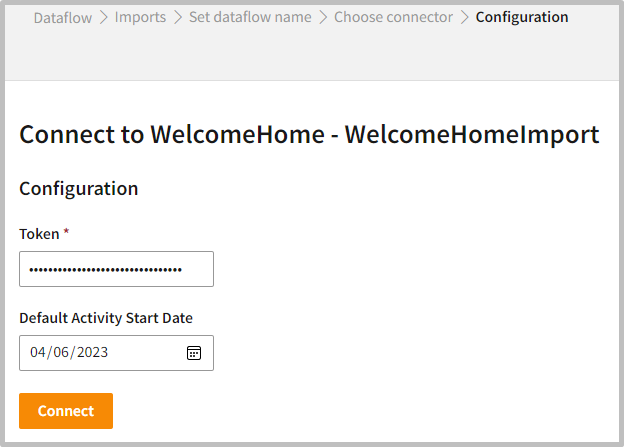Click the red required asterisk beside Token
The height and width of the screenshot is (447, 624).
[x=66, y=232]
